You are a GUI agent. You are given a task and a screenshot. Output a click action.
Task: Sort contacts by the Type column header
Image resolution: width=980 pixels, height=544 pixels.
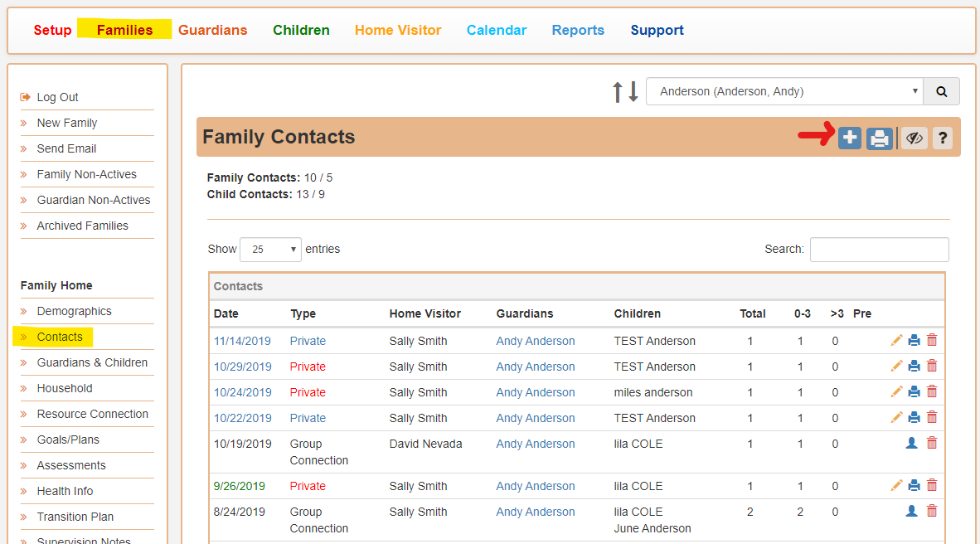[x=303, y=313]
